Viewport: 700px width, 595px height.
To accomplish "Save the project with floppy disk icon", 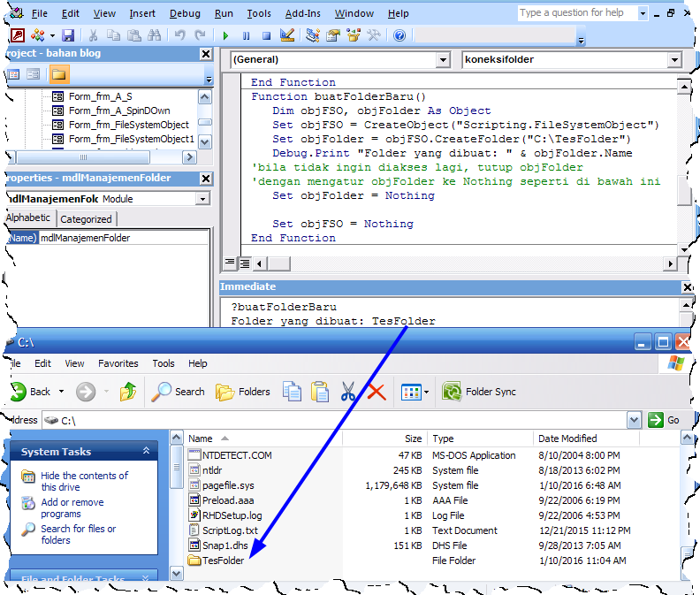I will pos(68,35).
